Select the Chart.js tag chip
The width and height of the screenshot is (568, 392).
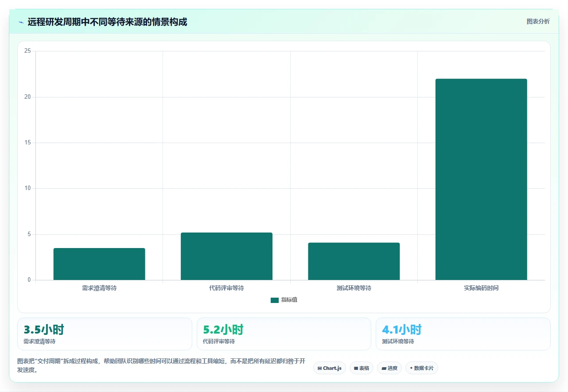click(330, 368)
